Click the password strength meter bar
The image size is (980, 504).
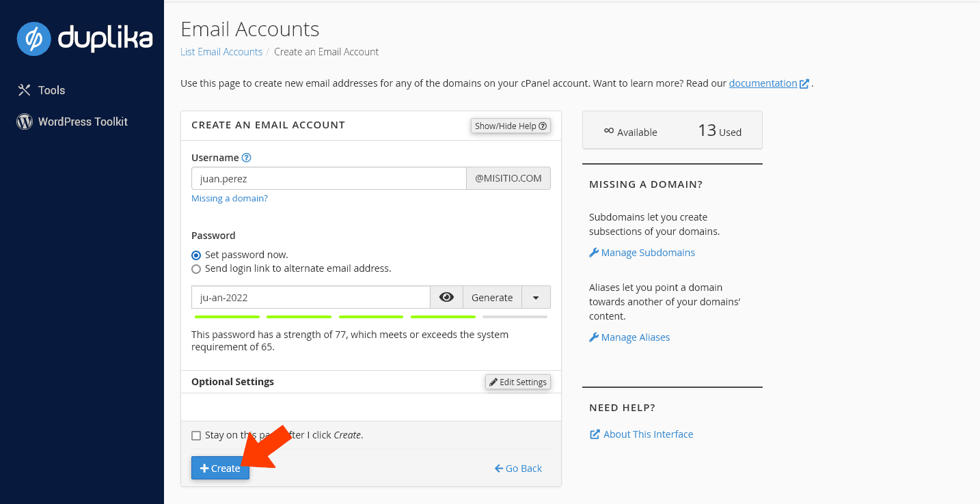[x=370, y=317]
